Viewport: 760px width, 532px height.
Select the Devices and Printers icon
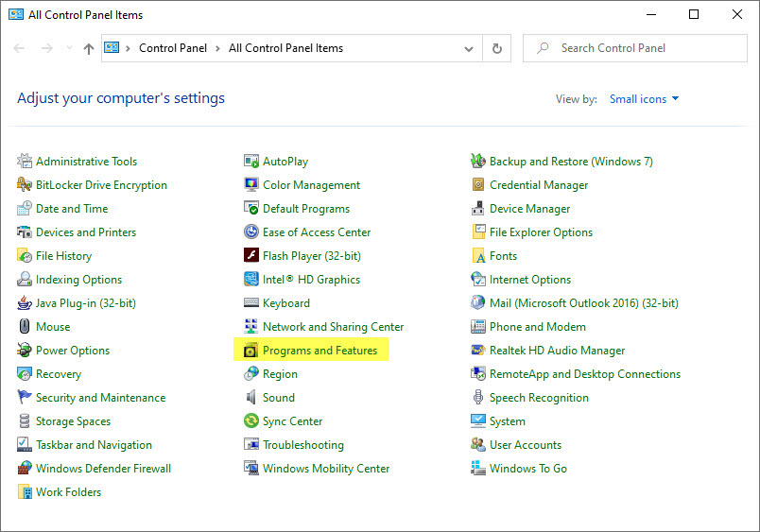pyautogui.click(x=25, y=232)
